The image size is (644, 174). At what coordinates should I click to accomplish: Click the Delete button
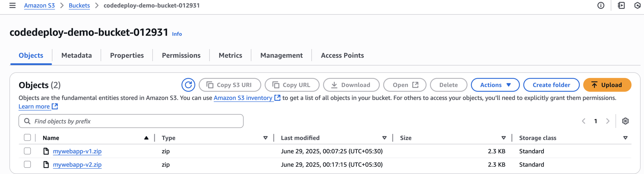[x=448, y=85]
